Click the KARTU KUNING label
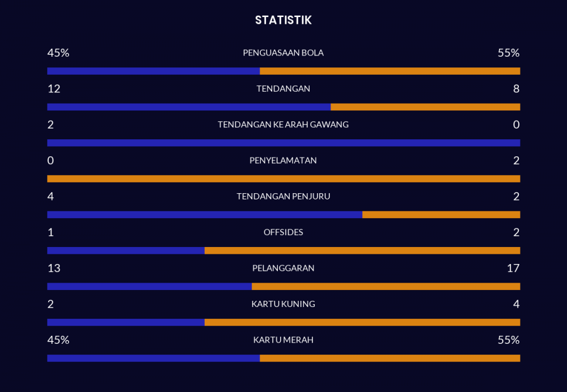The width and height of the screenshot is (567, 392). tap(283, 304)
